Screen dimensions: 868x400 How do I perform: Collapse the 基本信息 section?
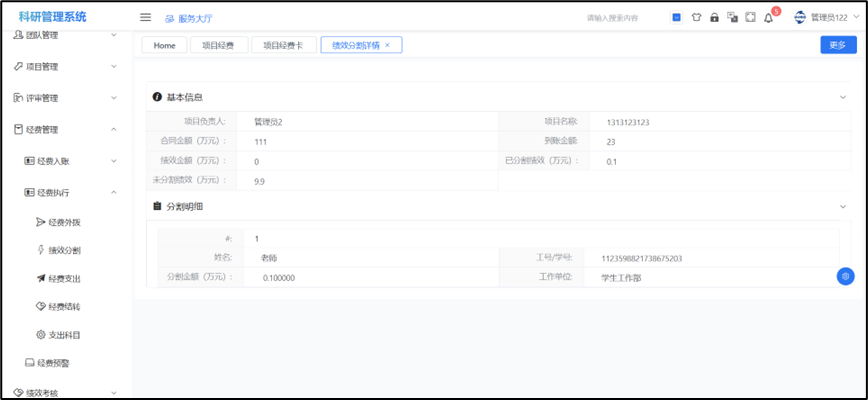click(843, 97)
